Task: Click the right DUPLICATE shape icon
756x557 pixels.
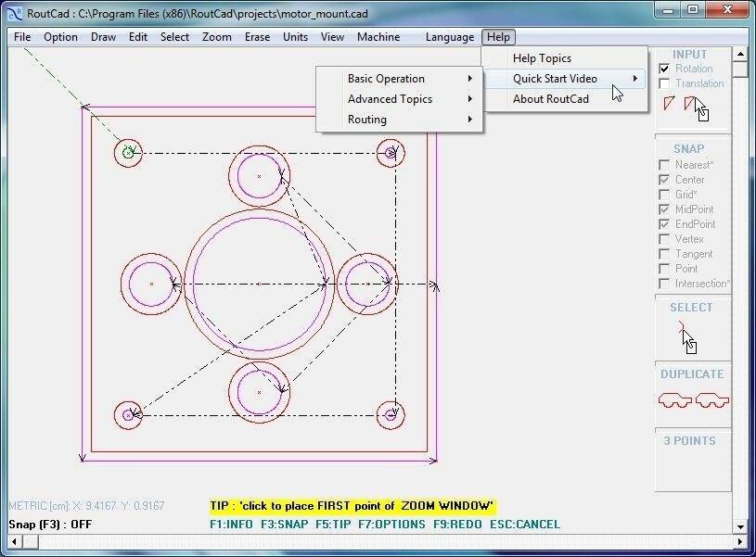Action: (712, 400)
